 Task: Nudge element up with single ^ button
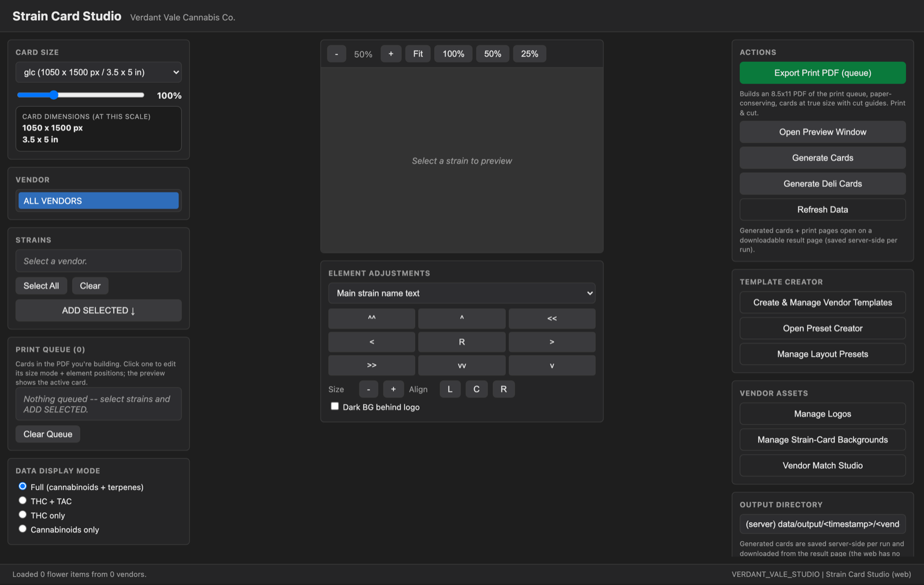click(x=462, y=318)
